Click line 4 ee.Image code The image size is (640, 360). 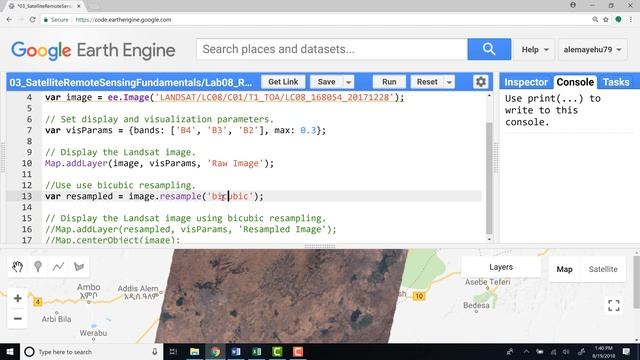coord(224,98)
